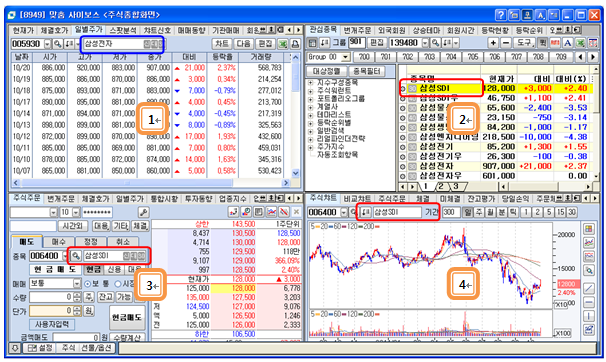Open the dropdown next to chart code 006400

tap(344, 212)
